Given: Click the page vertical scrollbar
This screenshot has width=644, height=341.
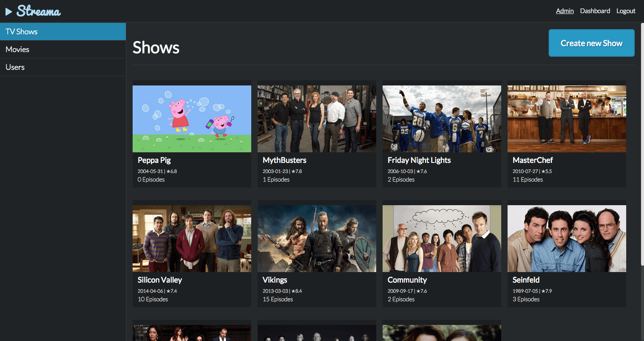Looking at the screenshot, I should click(x=642, y=144).
